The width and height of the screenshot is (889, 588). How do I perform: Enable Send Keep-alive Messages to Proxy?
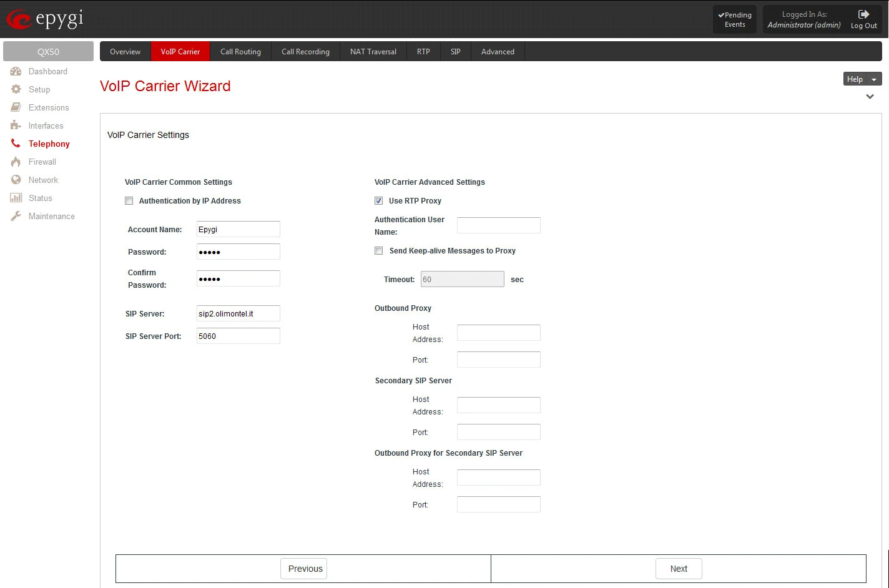click(x=379, y=251)
